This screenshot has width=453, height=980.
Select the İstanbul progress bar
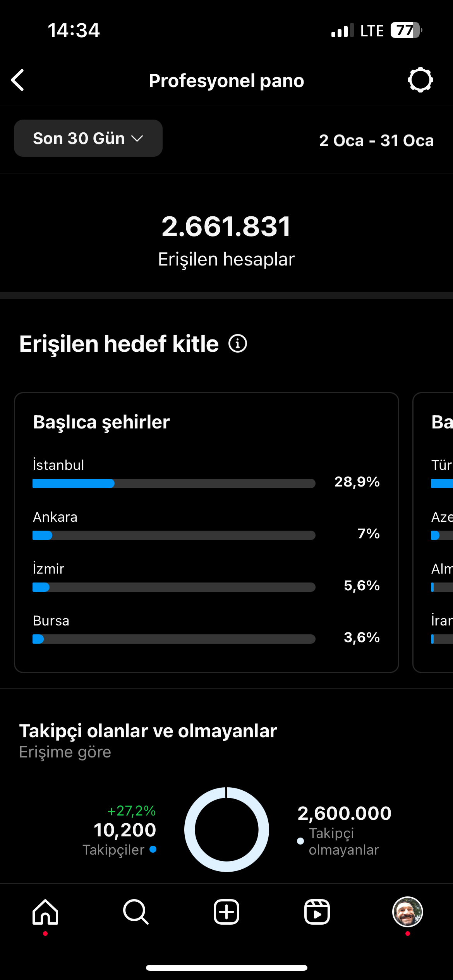[x=174, y=483]
